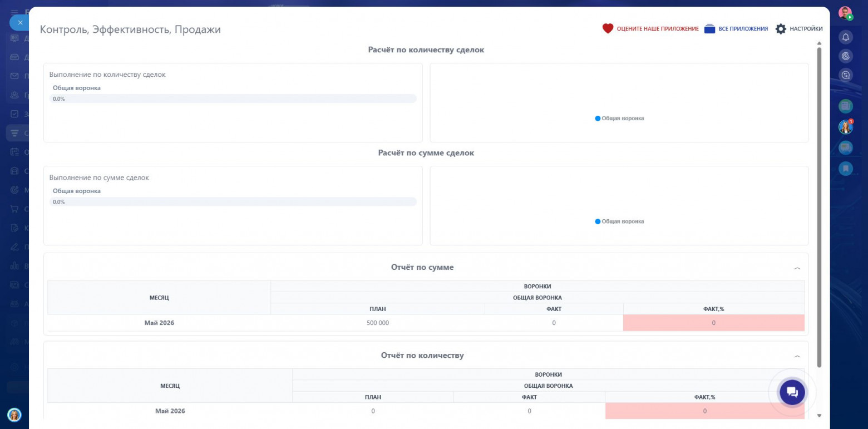Click the vertical scrollbar down arrow

tap(819, 416)
